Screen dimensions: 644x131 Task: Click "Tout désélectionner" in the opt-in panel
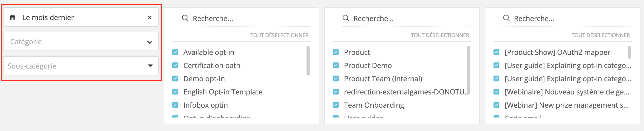pyautogui.click(x=279, y=35)
